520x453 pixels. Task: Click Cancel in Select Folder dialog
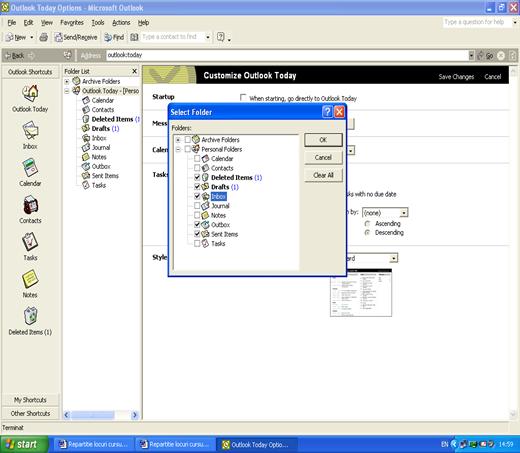point(323,157)
